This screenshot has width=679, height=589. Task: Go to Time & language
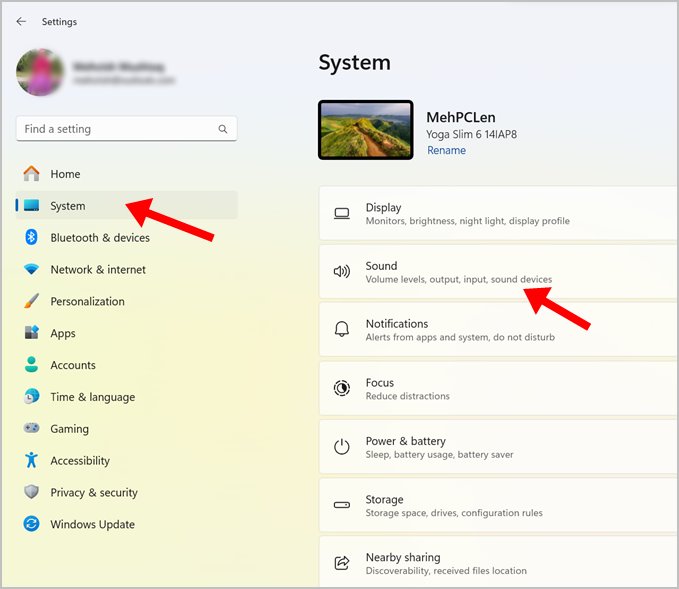pyautogui.click(x=126, y=396)
